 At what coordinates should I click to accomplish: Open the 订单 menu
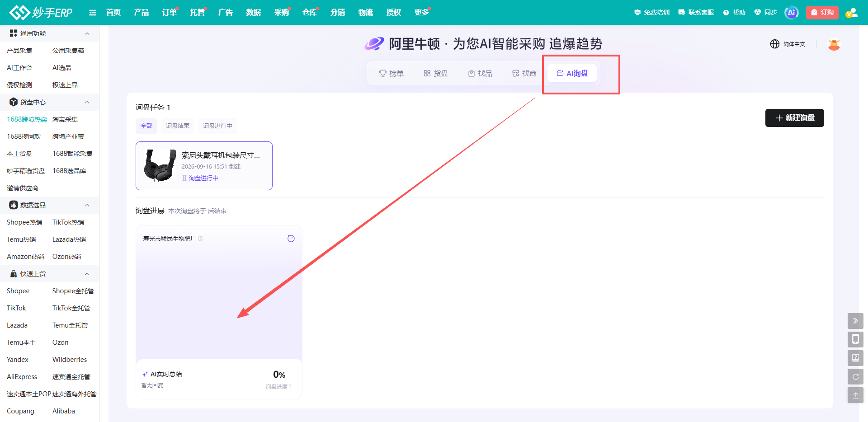170,13
